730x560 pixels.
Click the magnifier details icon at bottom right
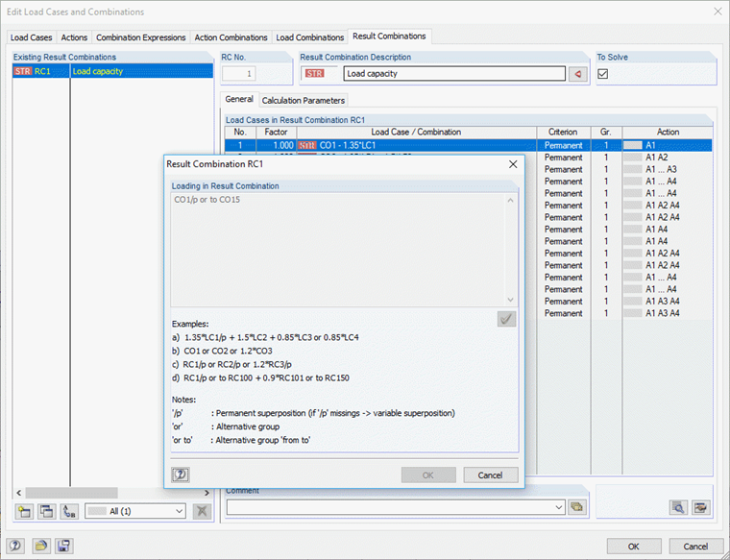tap(678, 507)
